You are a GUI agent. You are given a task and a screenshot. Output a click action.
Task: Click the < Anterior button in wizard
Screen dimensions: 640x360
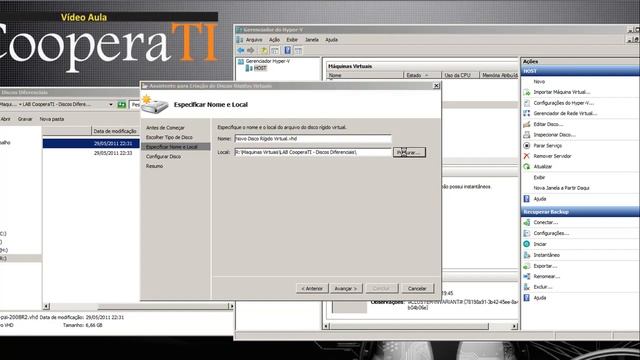click(312, 288)
